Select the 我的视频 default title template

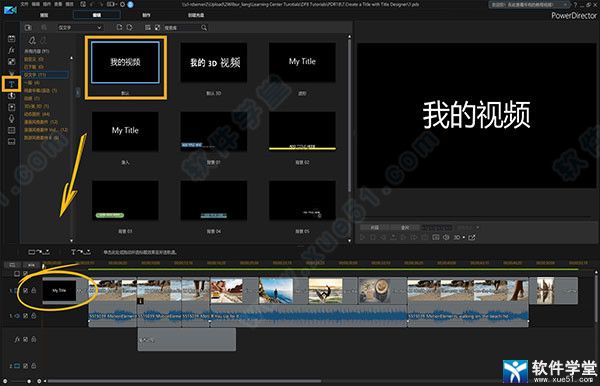coord(125,62)
